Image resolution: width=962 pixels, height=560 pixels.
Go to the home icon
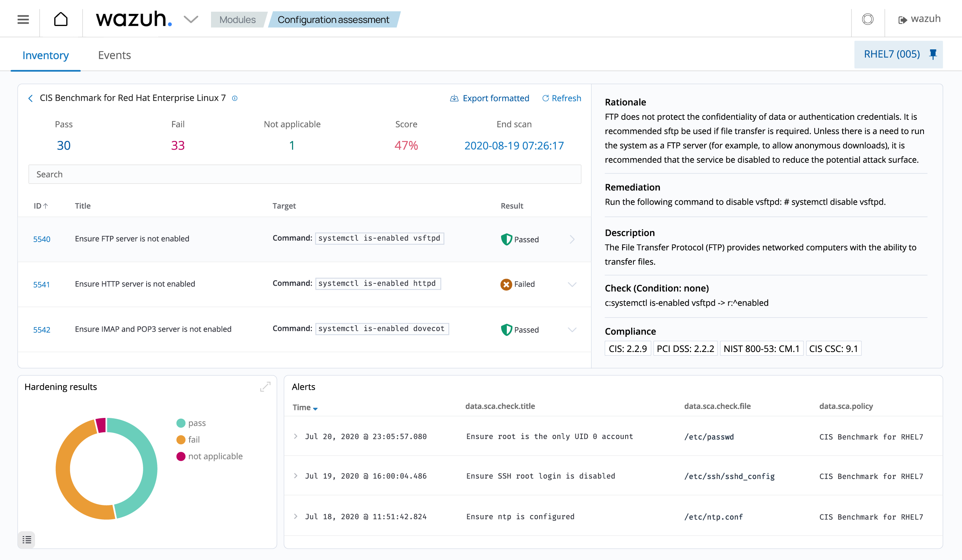[61, 19]
